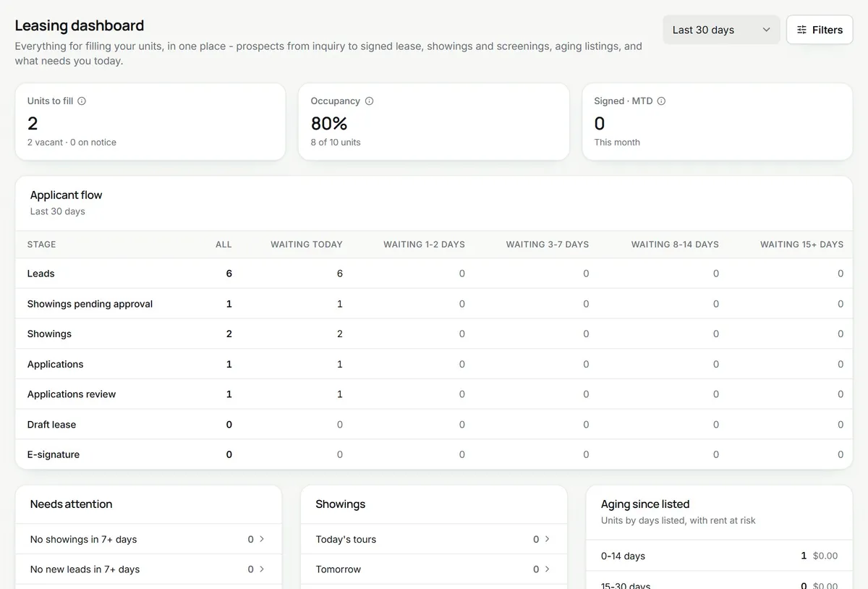868x589 pixels.
Task: Open the Signed MTD card
Action: pos(718,122)
